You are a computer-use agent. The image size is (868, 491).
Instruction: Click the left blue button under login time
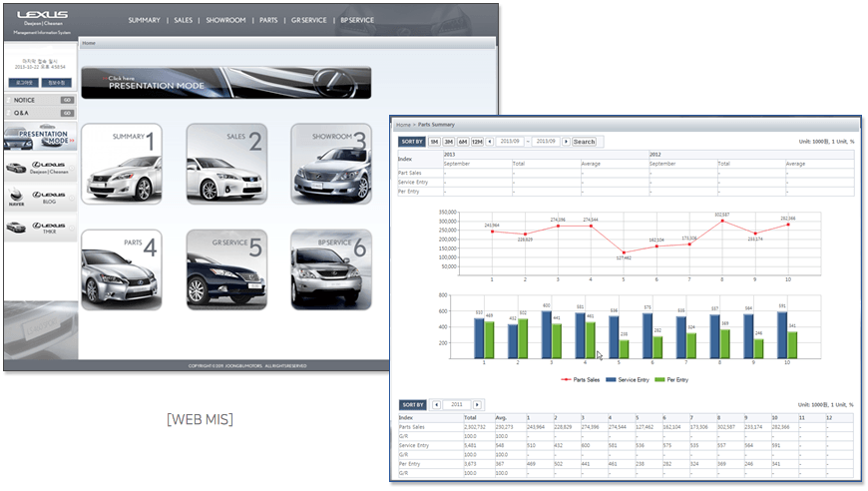click(24, 83)
